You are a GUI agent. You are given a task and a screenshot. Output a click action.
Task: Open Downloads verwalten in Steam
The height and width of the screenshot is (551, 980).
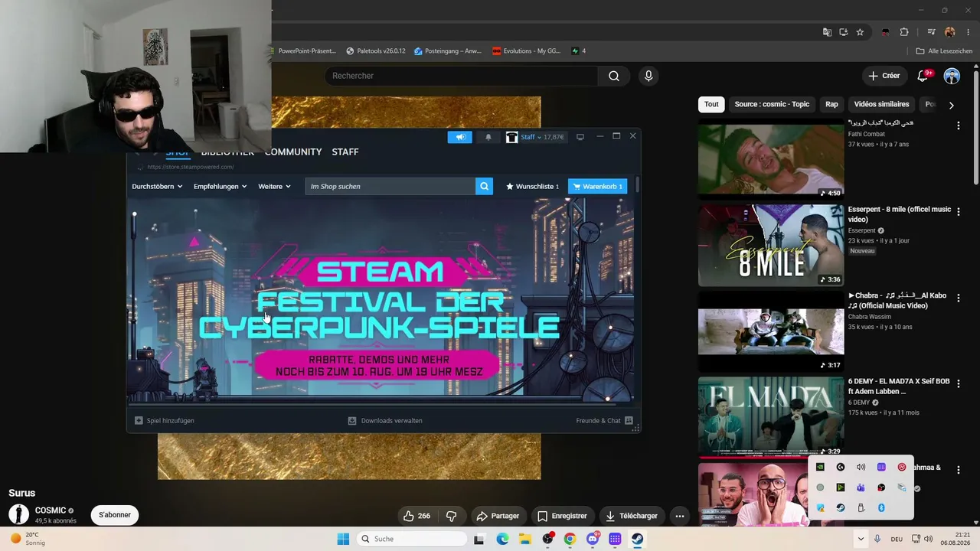pyautogui.click(x=385, y=420)
